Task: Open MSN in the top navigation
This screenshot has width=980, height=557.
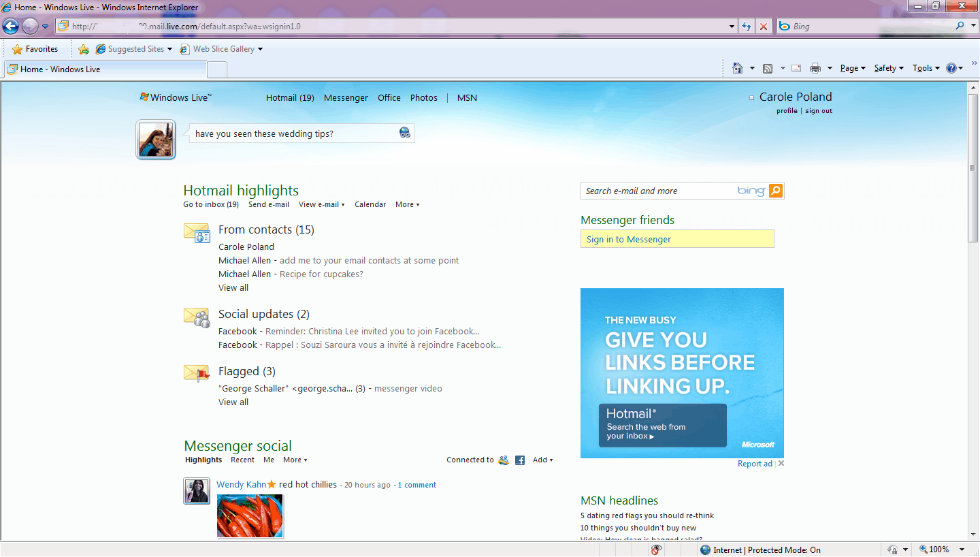Action: [467, 98]
